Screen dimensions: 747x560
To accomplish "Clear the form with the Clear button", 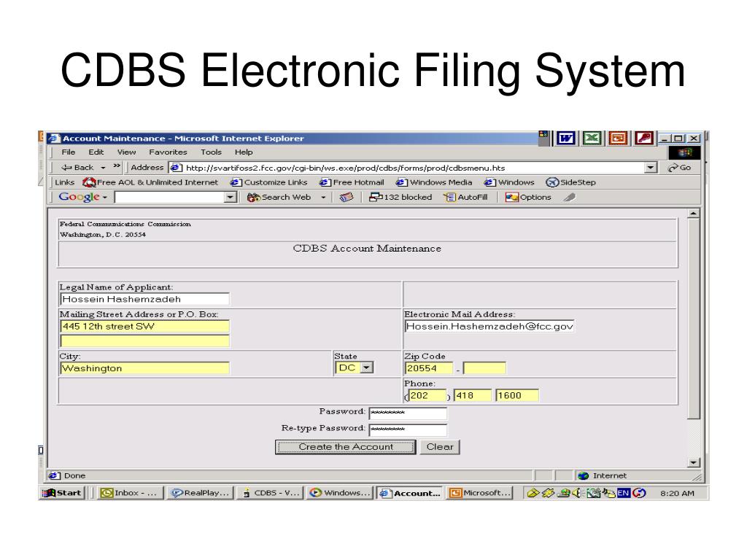I will pos(439,446).
